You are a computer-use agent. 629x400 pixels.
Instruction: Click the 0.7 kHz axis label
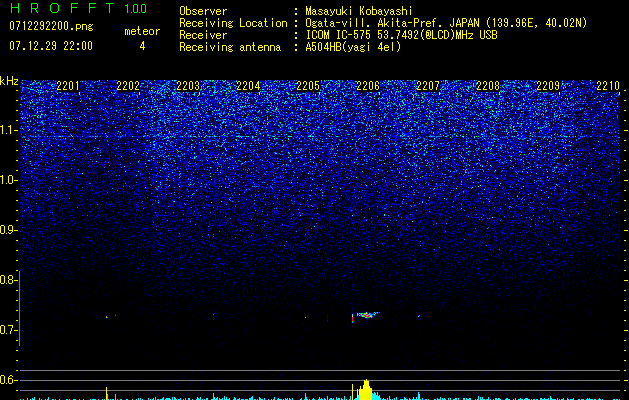(x=8, y=330)
